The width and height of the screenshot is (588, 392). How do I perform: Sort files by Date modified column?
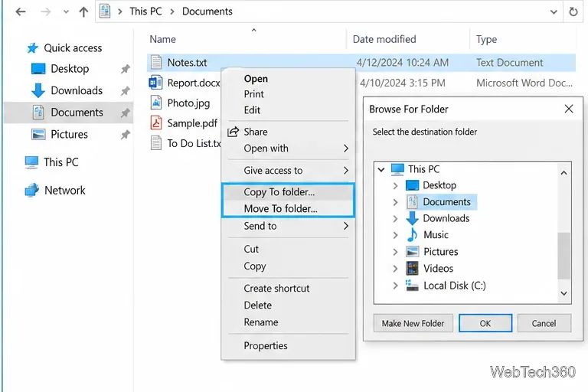tap(384, 39)
